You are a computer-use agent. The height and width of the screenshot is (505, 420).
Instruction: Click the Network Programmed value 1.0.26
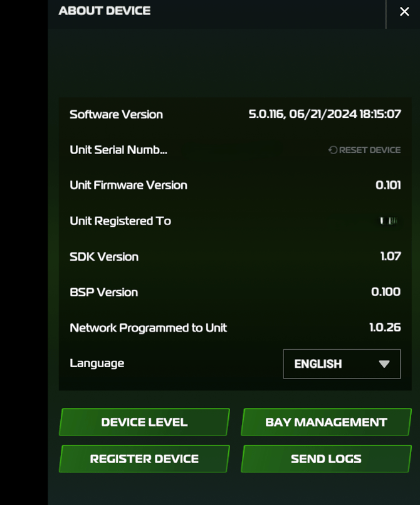point(385,328)
